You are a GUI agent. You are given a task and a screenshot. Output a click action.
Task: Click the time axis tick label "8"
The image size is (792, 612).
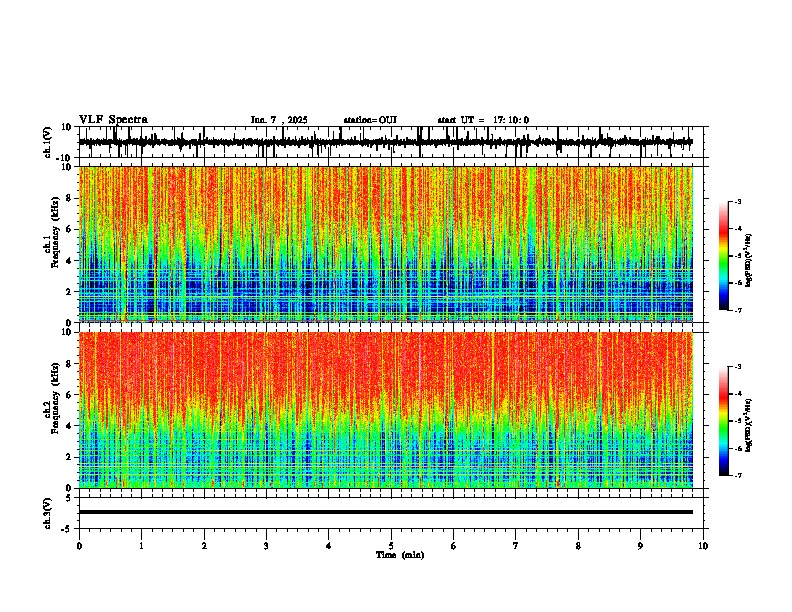pyautogui.click(x=578, y=546)
